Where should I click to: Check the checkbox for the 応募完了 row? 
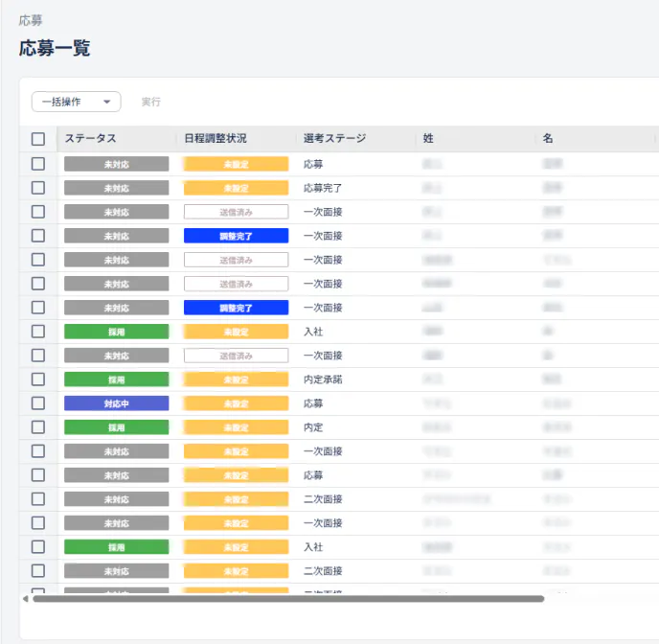pyautogui.click(x=38, y=188)
